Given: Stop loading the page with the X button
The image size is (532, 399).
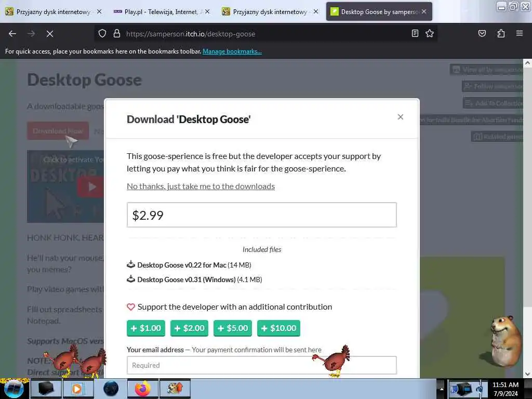Looking at the screenshot, I should click(49, 34).
